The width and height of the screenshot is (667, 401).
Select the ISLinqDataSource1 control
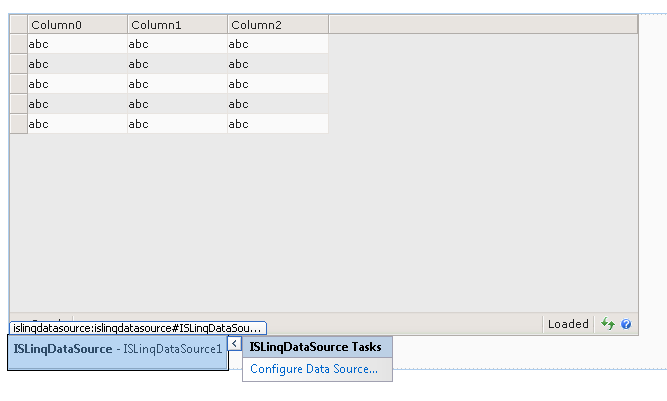pos(118,350)
